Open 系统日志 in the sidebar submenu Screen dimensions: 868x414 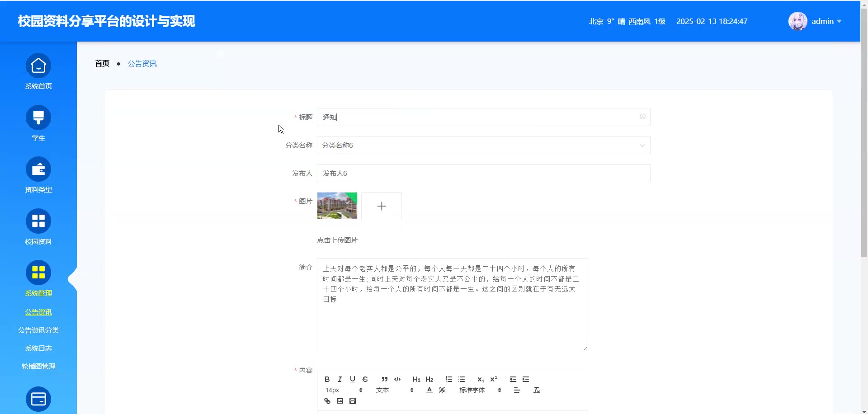pyautogui.click(x=38, y=348)
